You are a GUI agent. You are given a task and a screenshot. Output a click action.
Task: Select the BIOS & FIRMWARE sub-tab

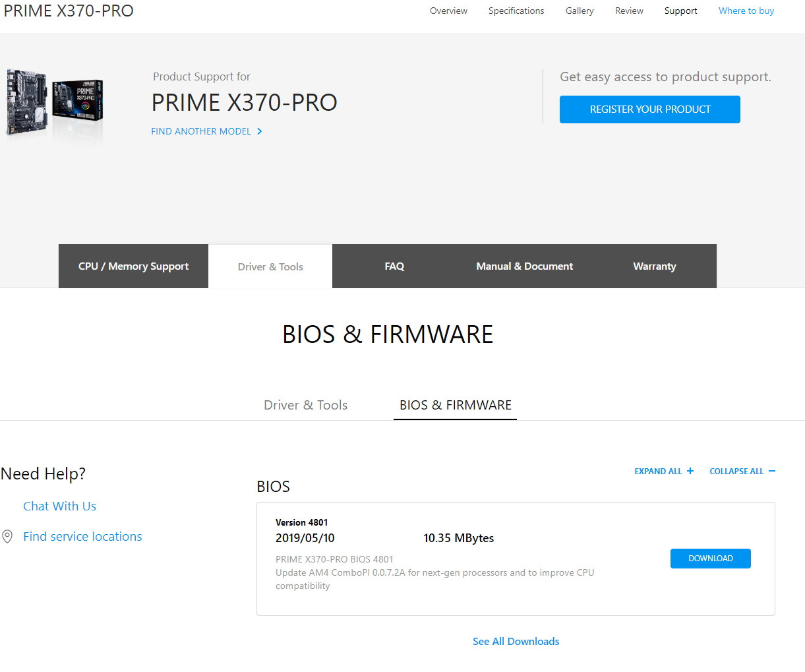(x=456, y=405)
